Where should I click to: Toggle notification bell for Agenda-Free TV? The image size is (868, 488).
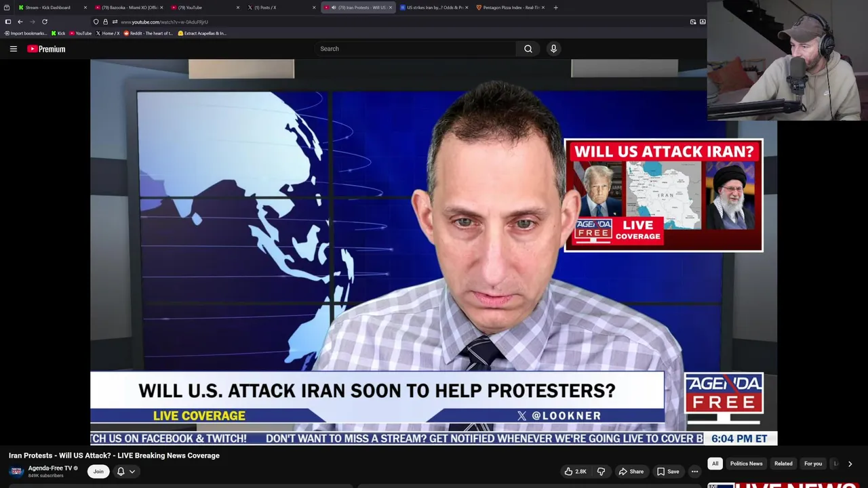[x=121, y=472]
